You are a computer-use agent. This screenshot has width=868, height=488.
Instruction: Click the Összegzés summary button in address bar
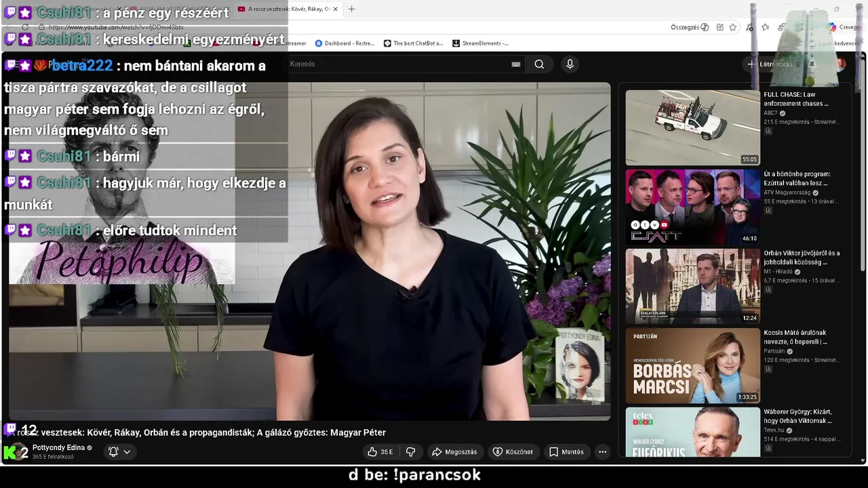(690, 27)
